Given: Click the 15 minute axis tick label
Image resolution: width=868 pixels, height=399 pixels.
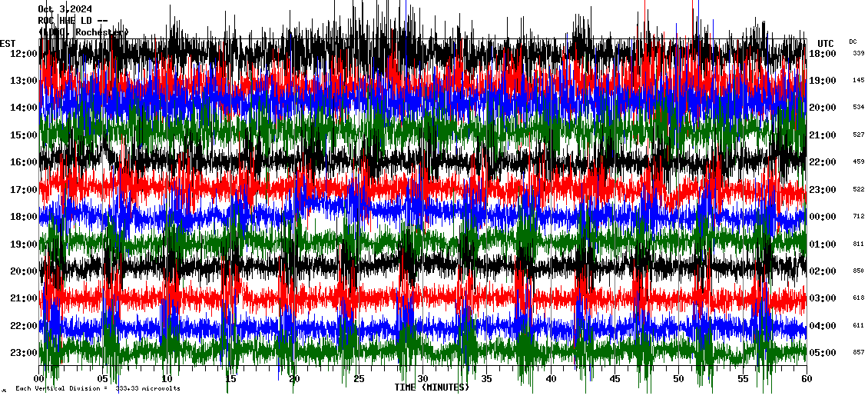Looking at the screenshot, I should point(231,379).
